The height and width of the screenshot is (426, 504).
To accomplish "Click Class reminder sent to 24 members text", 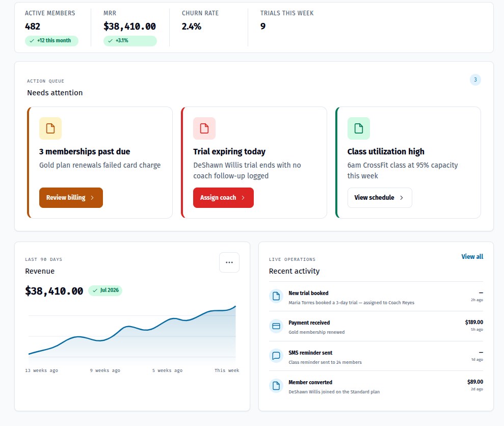I will pyautogui.click(x=325, y=362).
